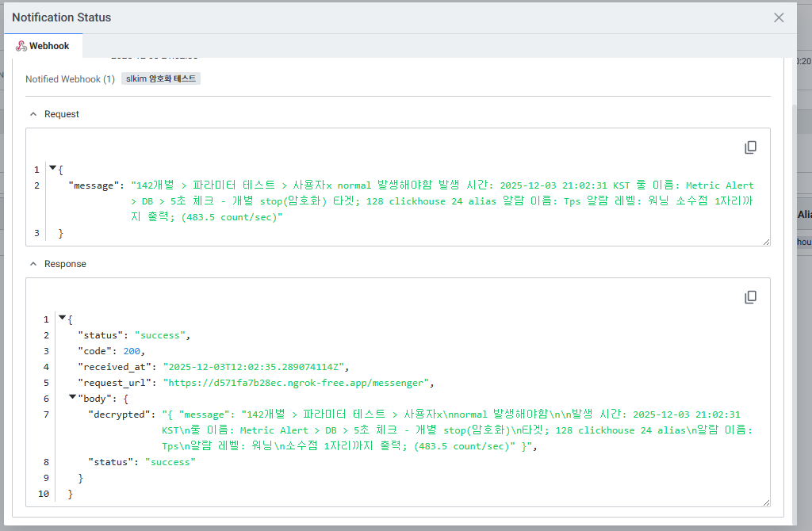This screenshot has height=531, width=812.
Task: Switch to the Webhook tab
Action: coord(43,46)
